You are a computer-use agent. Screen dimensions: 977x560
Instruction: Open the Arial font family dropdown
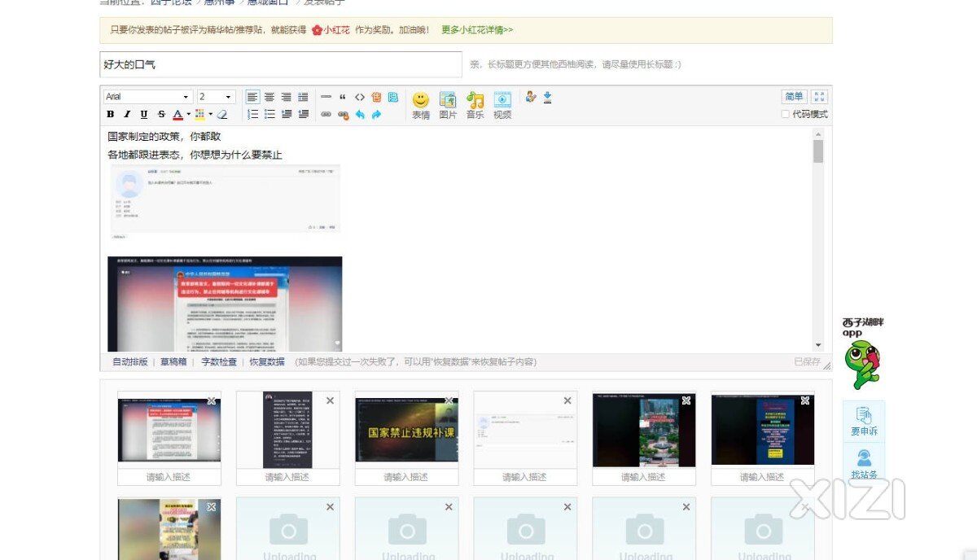148,97
